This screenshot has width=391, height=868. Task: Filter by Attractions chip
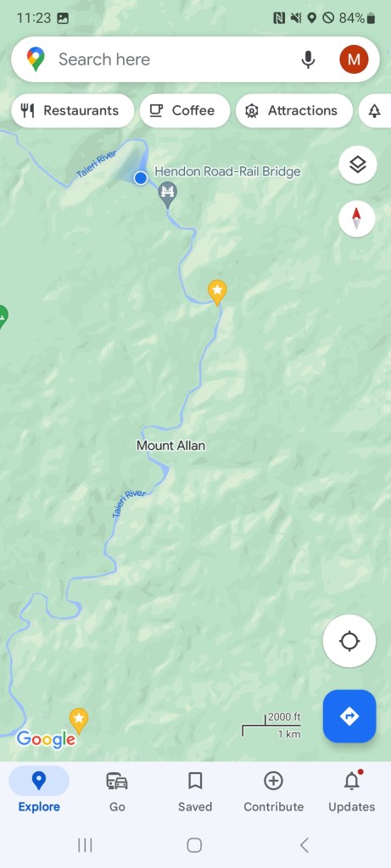[294, 111]
